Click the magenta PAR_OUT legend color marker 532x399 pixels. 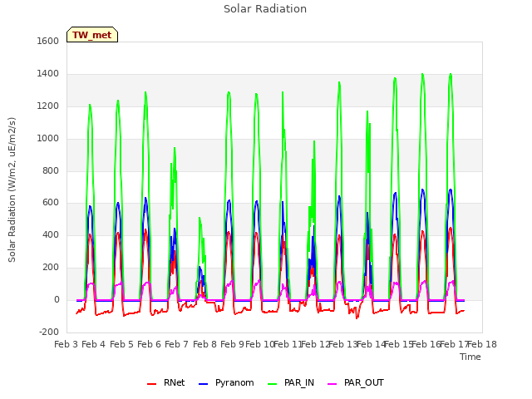pos(332,384)
